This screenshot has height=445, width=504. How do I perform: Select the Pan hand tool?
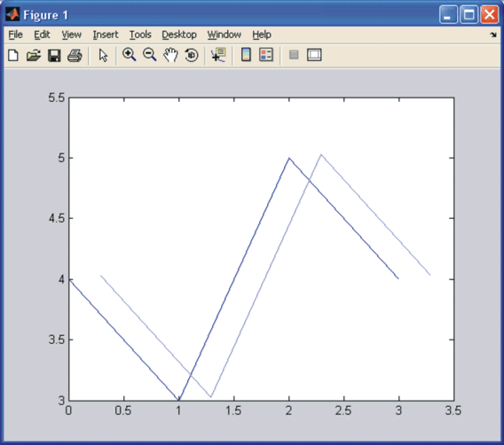click(170, 55)
